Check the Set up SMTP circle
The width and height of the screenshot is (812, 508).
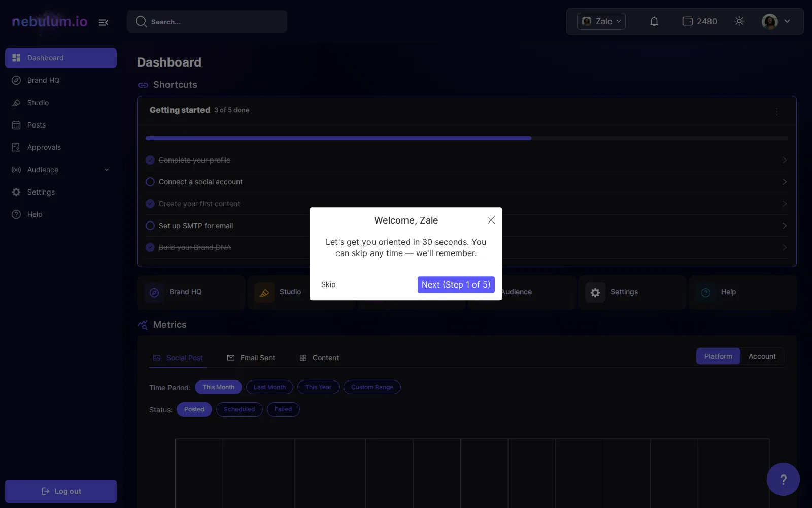click(x=150, y=226)
